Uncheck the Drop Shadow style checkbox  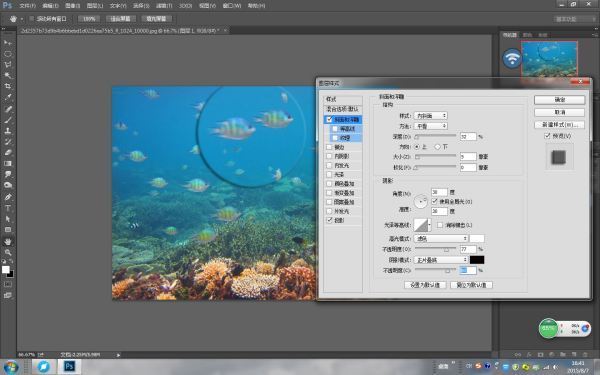point(329,220)
